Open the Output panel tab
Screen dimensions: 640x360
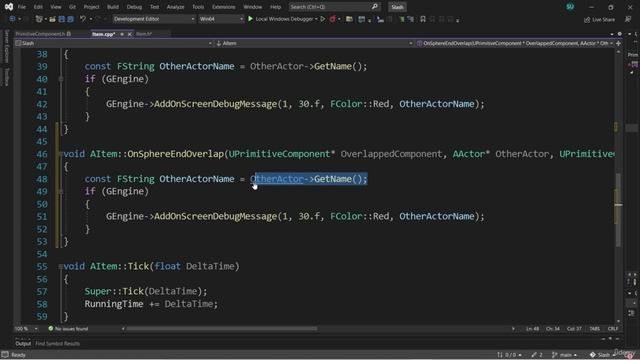coord(23,343)
